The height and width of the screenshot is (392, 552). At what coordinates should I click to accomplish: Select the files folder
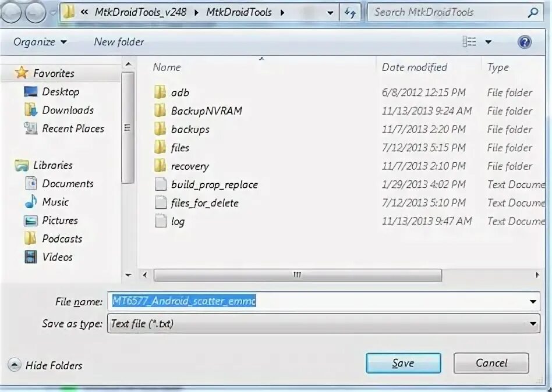click(180, 148)
